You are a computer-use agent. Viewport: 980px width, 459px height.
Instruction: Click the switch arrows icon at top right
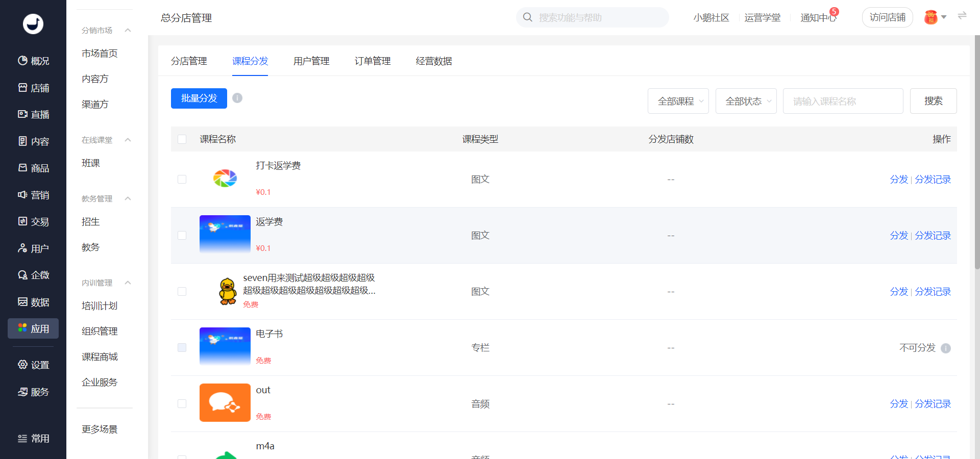click(x=962, y=16)
